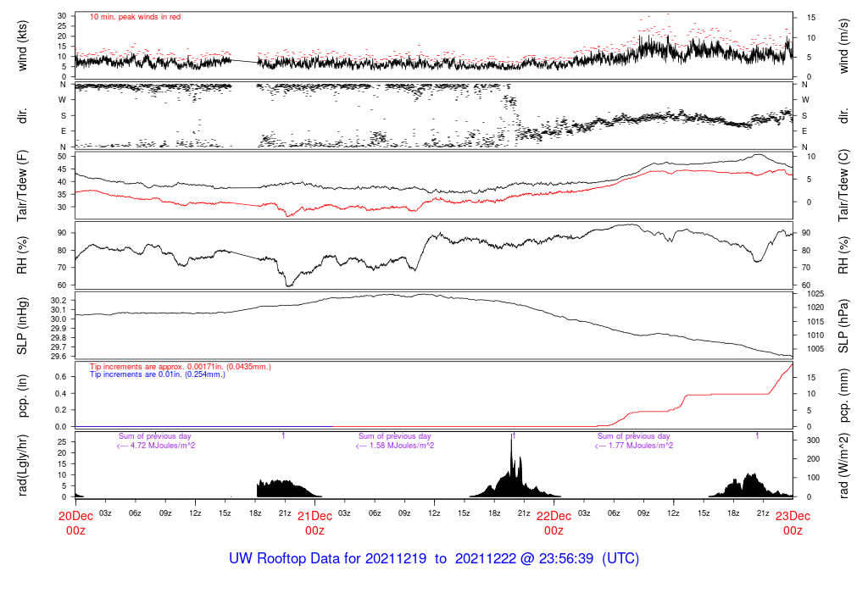Click the '60' tick on left RH axis
Image resolution: width=868 pixels, height=593 pixels.
pyautogui.click(x=62, y=285)
